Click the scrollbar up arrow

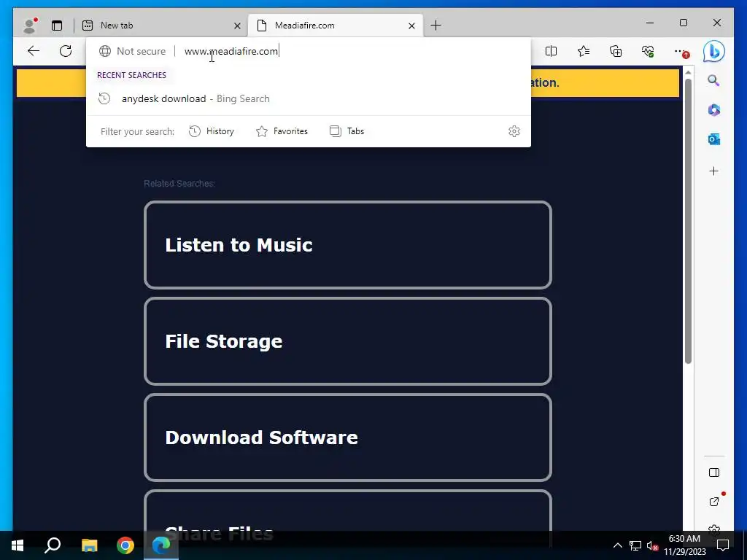click(x=688, y=72)
